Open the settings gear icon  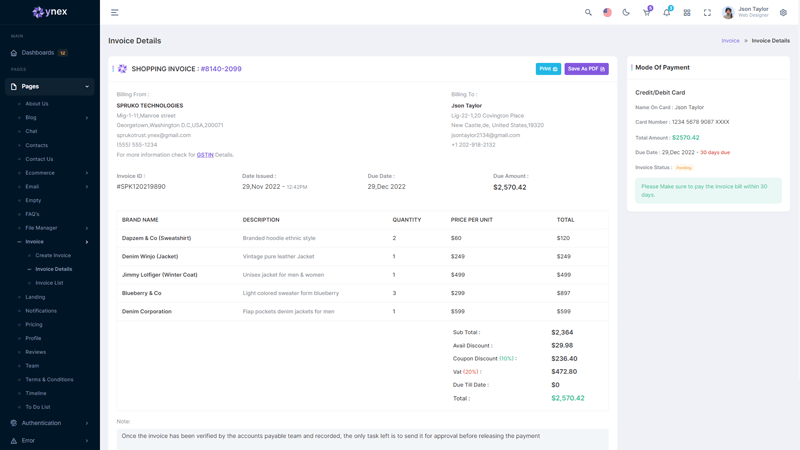click(x=783, y=13)
